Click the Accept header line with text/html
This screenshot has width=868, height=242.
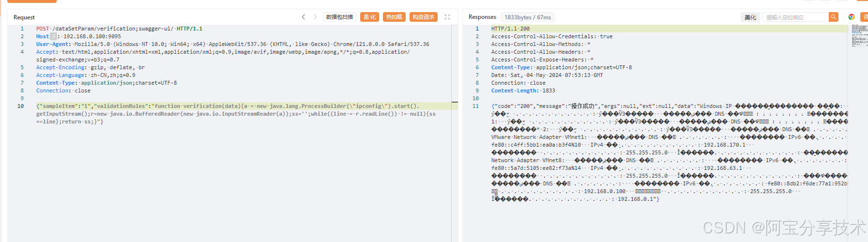[x=223, y=56]
